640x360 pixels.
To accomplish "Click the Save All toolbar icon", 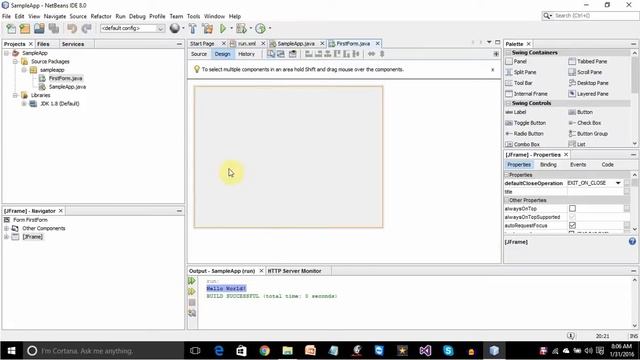I will tap(54, 28).
